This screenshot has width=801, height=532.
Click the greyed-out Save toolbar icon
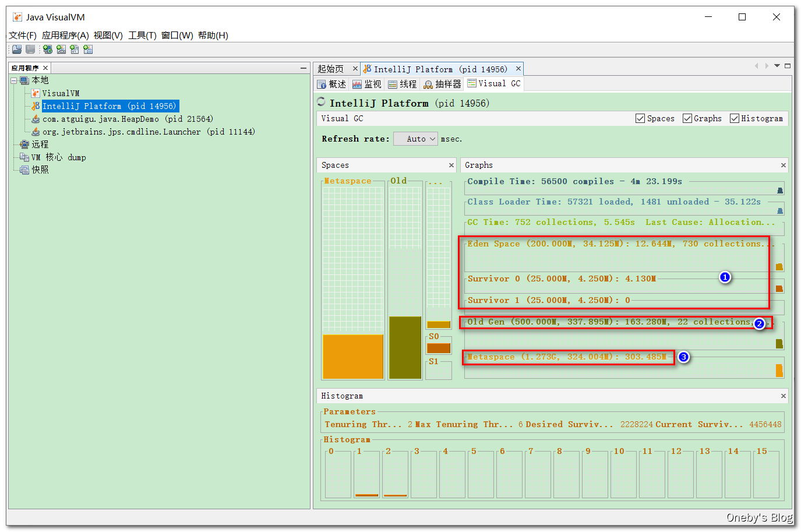tap(30, 50)
